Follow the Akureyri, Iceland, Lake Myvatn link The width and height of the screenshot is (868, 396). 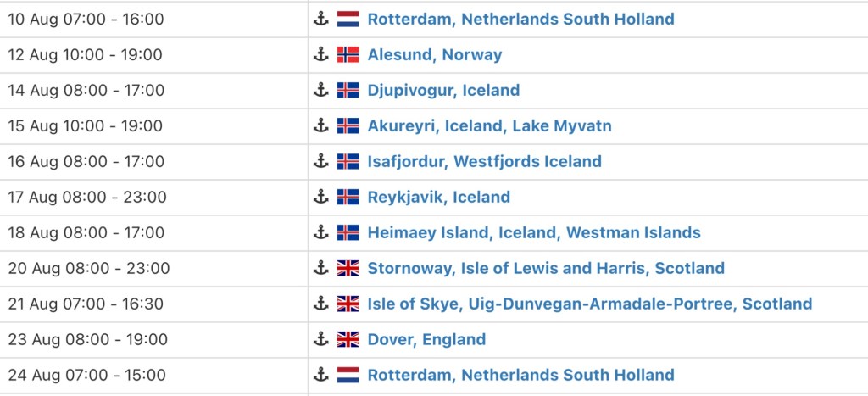(x=489, y=125)
